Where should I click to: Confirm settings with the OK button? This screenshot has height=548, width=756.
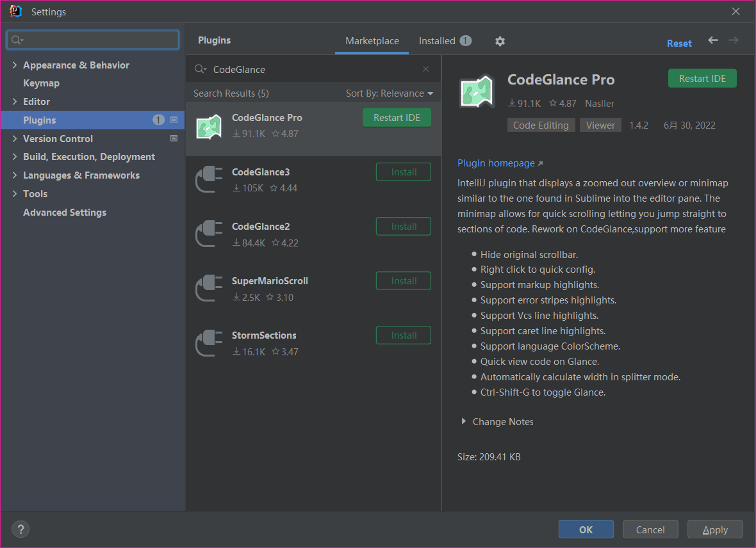pos(586,529)
